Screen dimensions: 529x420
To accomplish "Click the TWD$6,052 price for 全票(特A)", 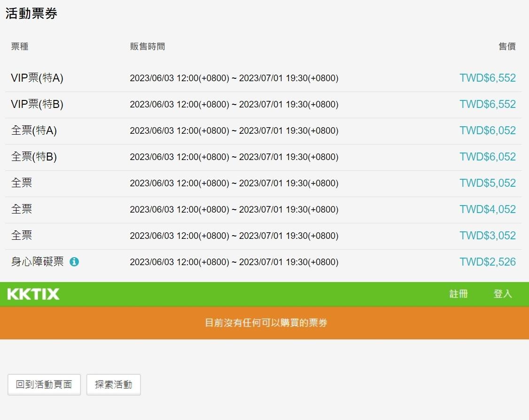I will pos(488,130).
